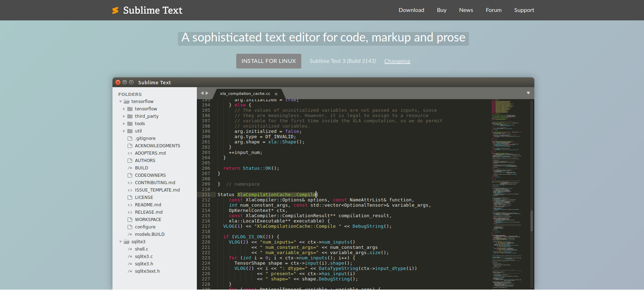Image resolution: width=644 pixels, height=291 pixels.
Task: Click line number 211 in the gutter
Action: click(x=206, y=195)
